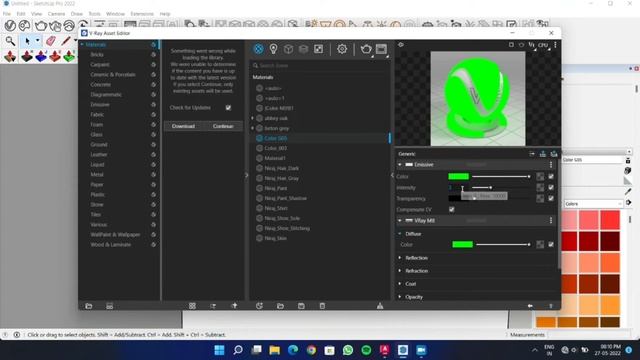640x360 pixels.
Task: Select the SketchUp Pencil line tool
Action: [66, 41]
